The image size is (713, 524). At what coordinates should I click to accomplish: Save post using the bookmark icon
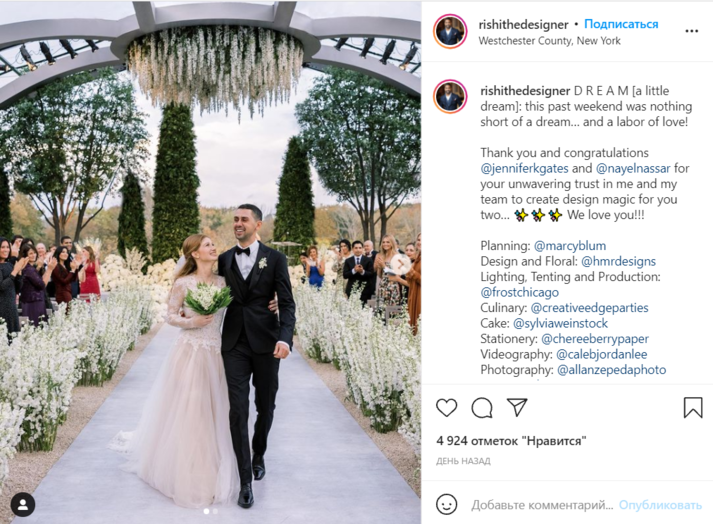(x=693, y=407)
